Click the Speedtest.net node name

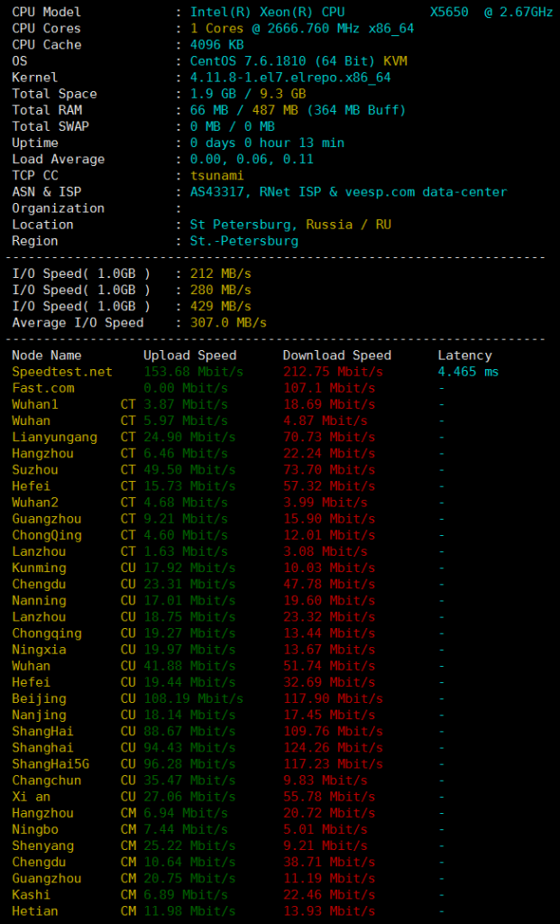point(62,372)
